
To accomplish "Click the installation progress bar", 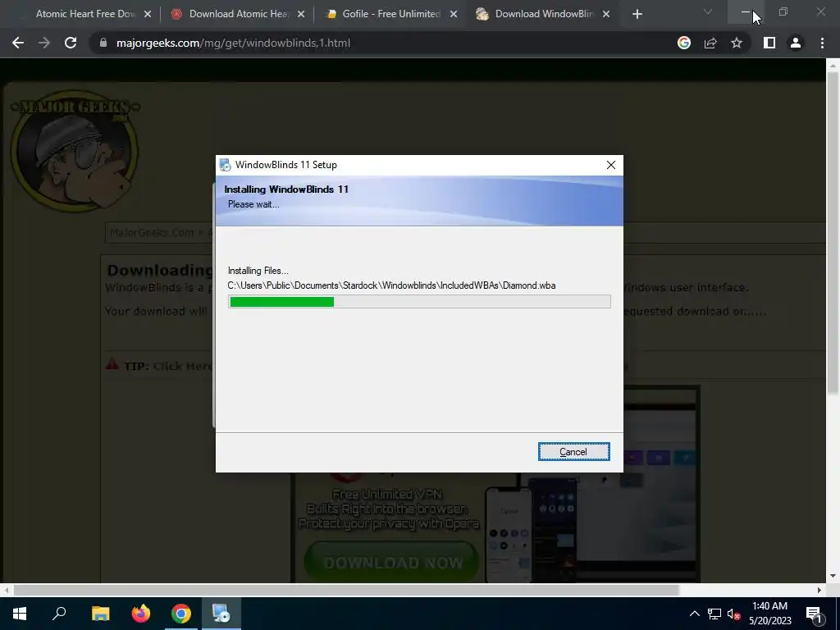I will tap(419, 302).
